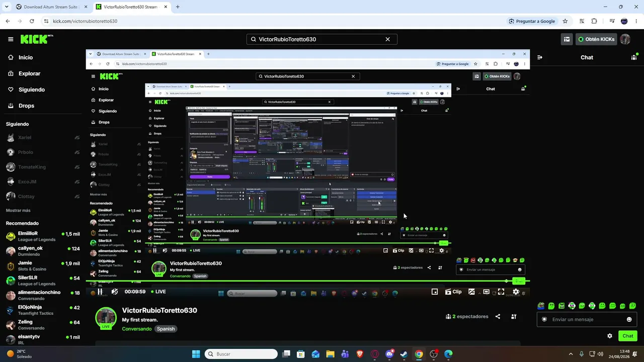Create a Clip of the stream
The width and height of the screenshot is (644, 362).
[453, 292]
